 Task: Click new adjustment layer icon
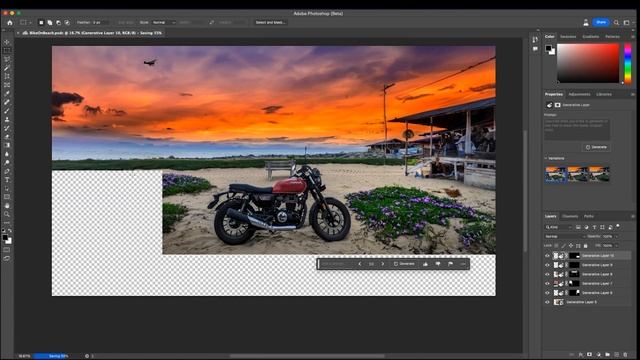pyautogui.click(x=598, y=355)
